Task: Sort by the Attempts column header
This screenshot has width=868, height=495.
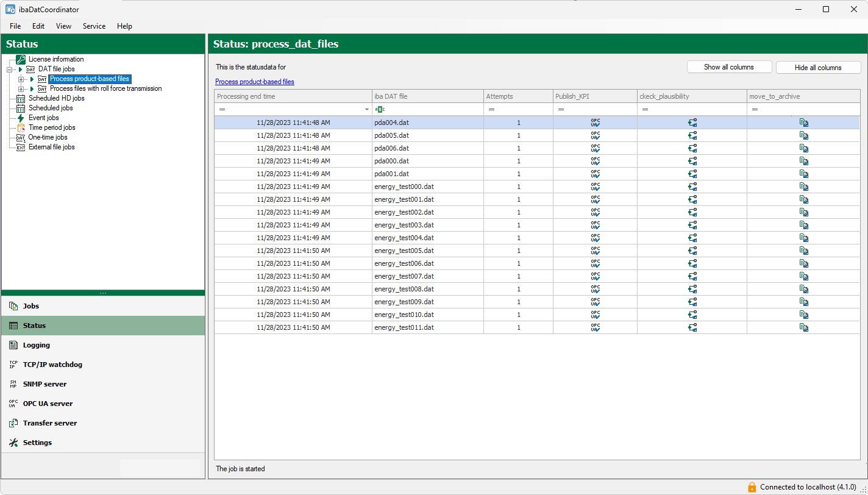Action: click(519, 96)
